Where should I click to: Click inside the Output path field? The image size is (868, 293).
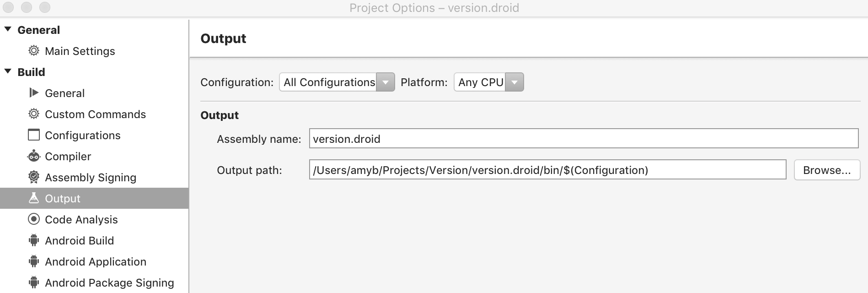pos(503,170)
